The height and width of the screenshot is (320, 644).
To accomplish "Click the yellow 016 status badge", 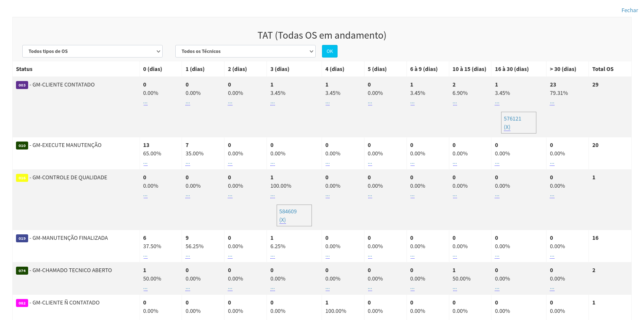I will click(22, 178).
